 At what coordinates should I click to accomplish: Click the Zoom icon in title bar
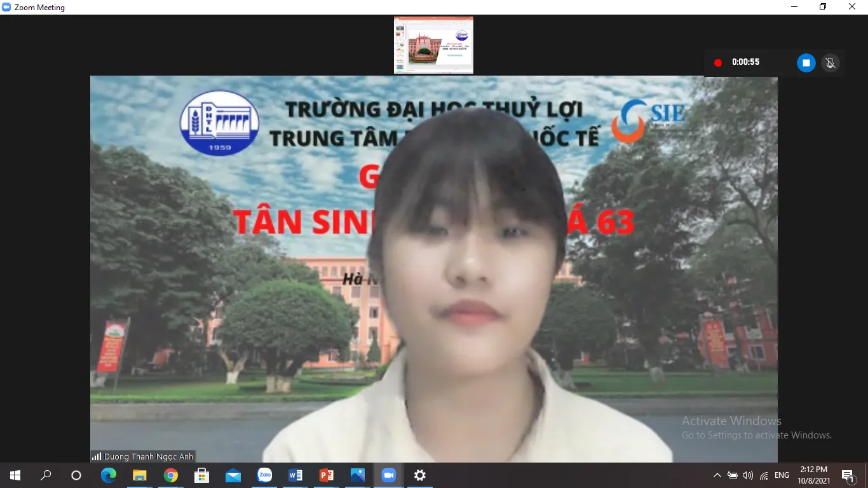(x=7, y=8)
